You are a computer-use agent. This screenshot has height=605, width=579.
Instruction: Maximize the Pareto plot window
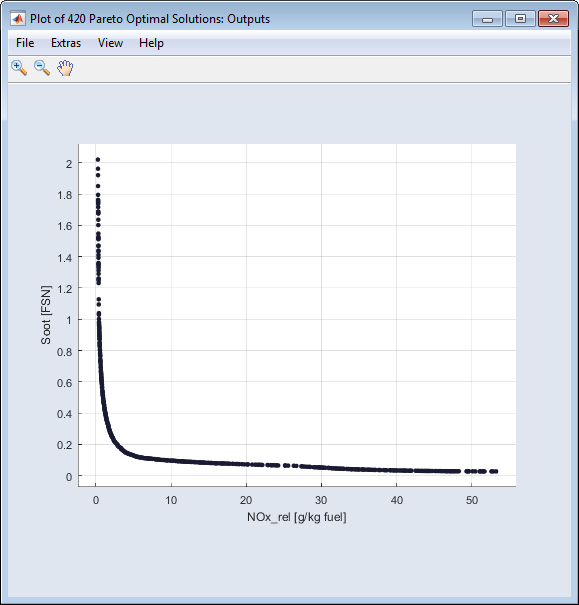pos(520,19)
